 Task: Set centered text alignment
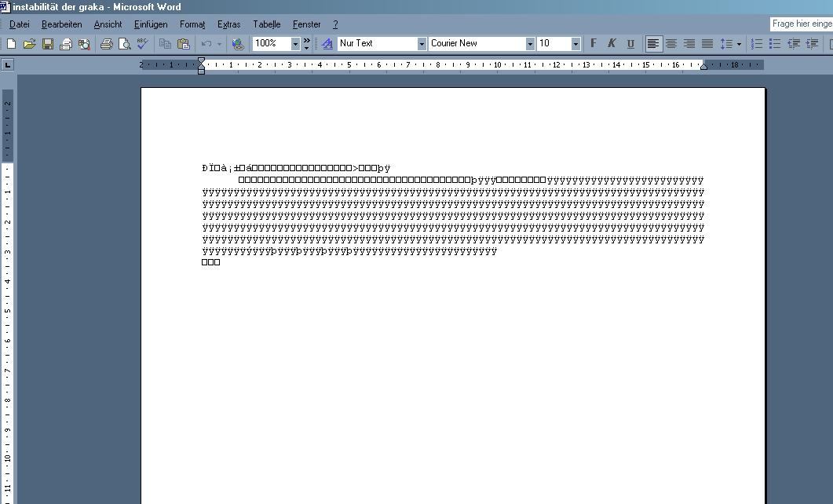pos(671,43)
